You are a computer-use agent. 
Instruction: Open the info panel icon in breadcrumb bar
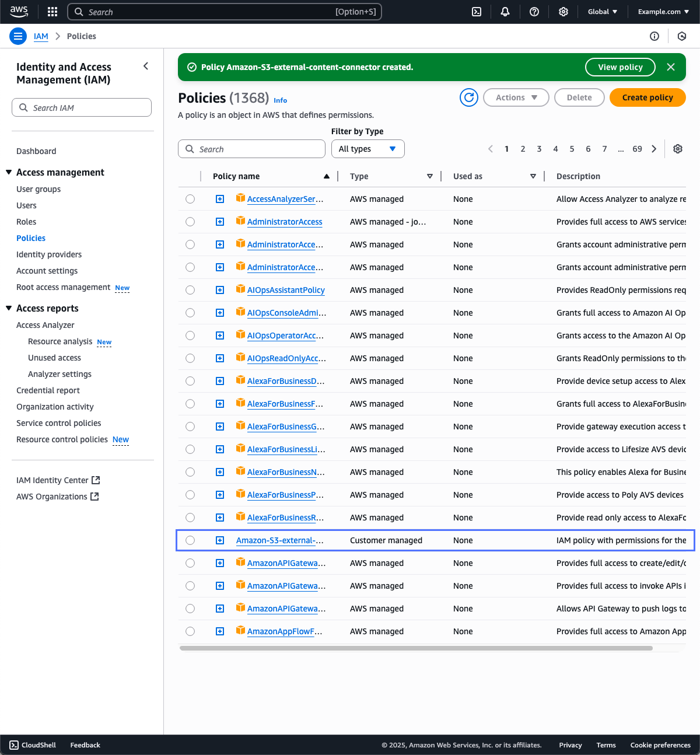click(654, 36)
